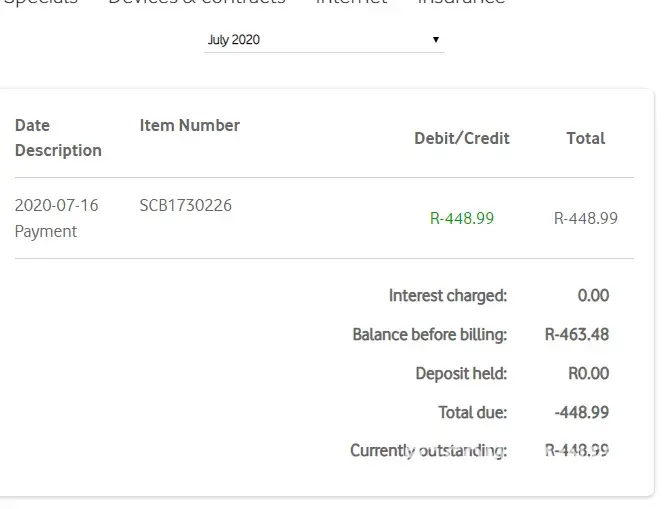
Task: Click the month dropdown arrow
Action: click(x=436, y=40)
